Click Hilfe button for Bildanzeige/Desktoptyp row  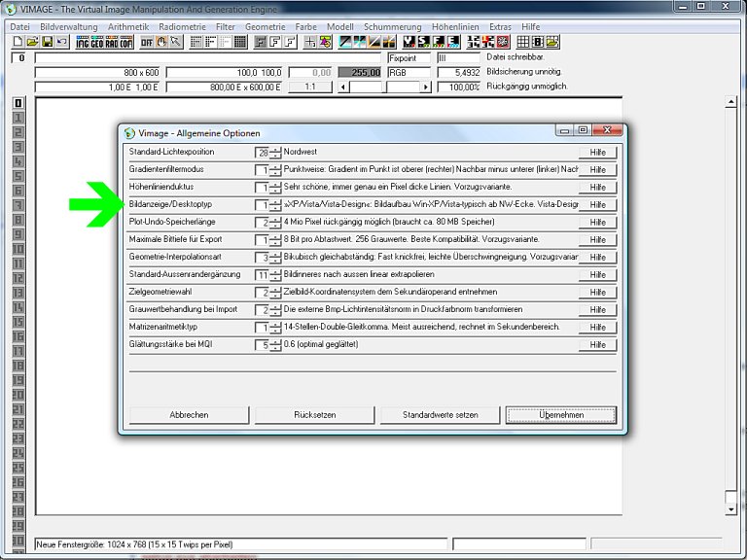click(597, 205)
